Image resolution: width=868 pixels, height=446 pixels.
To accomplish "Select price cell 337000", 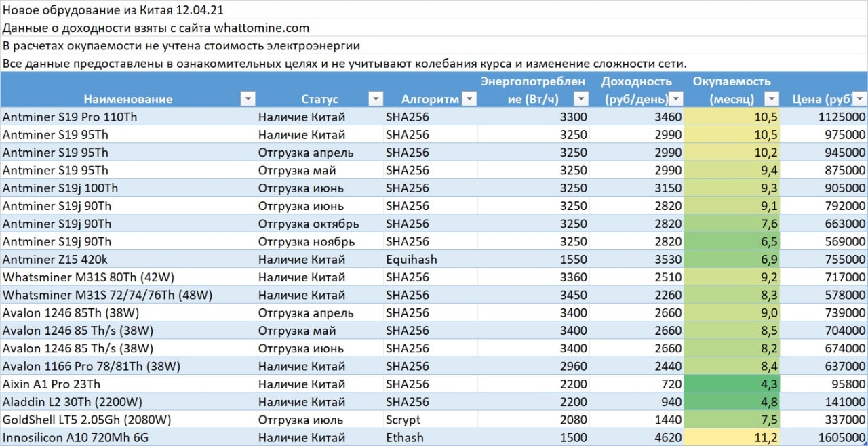I will pos(824,420).
